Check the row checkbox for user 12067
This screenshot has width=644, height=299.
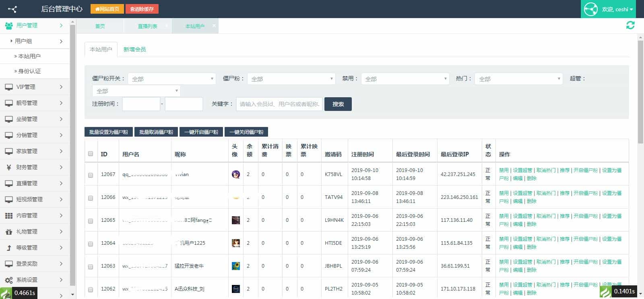click(91, 175)
